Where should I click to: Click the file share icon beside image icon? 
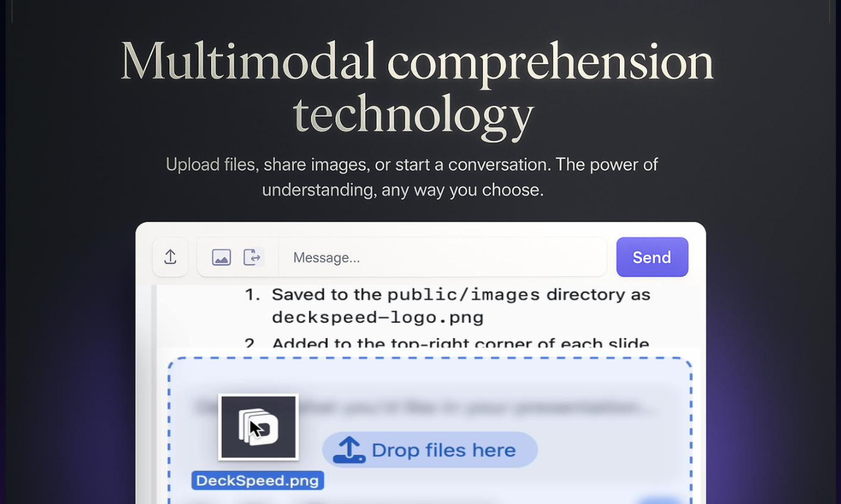(x=252, y=257)
